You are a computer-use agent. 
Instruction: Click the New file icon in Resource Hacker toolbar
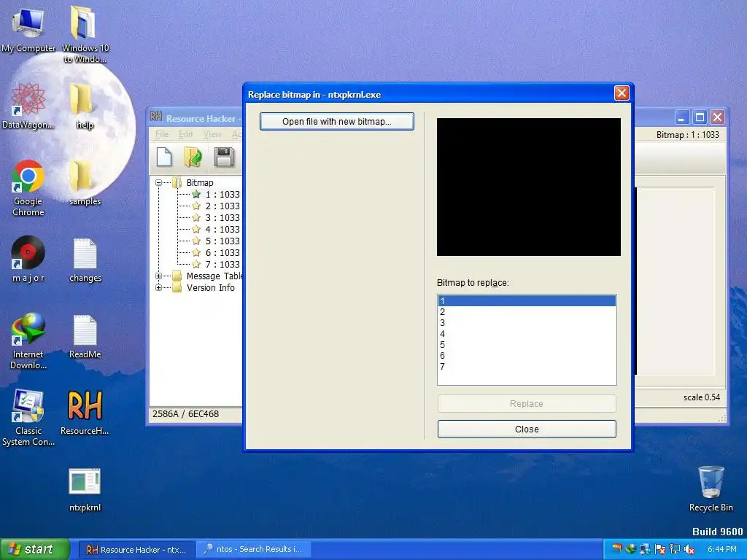pos(164,157)
